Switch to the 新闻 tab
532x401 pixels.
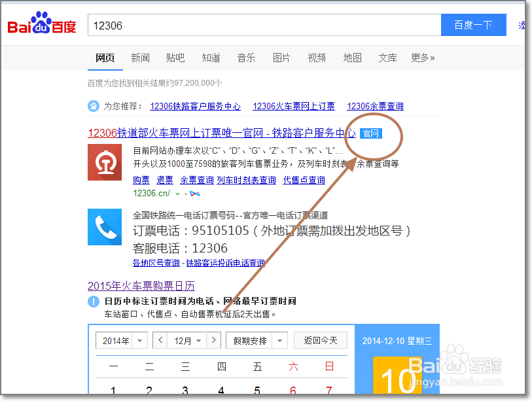click(140, 58)
